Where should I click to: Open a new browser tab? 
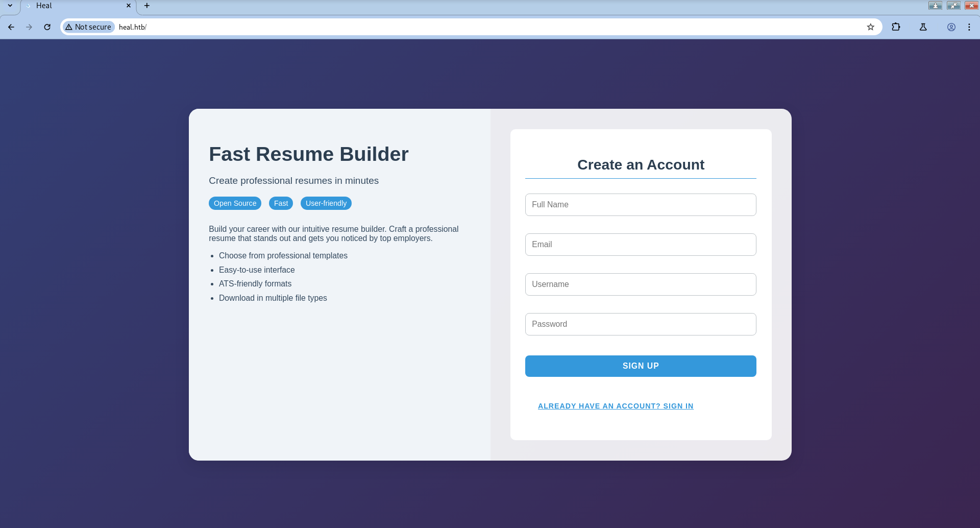coord(146,6)
